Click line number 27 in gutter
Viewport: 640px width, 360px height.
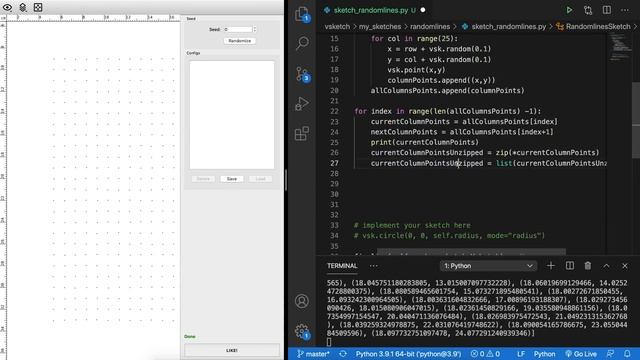(x=334, y=163)
